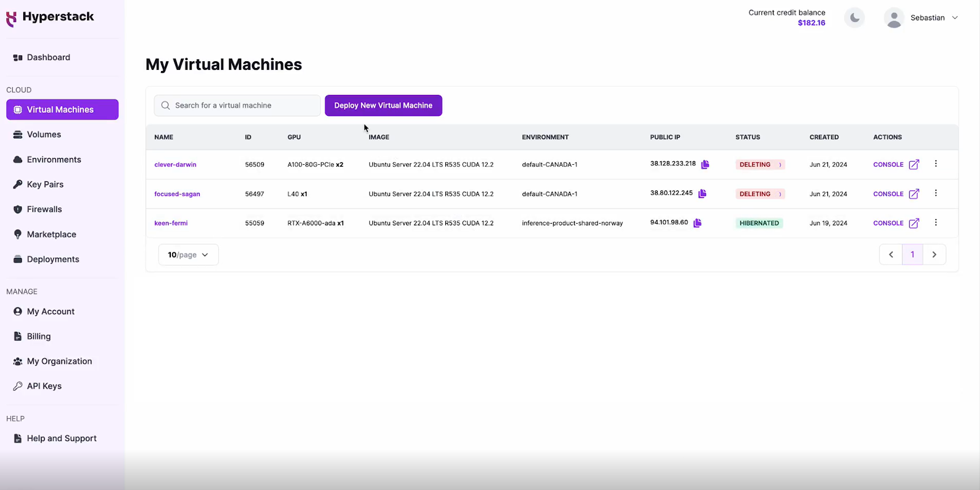Go to next page arrow
The width and height of the screenshot is (980, 490).
934,255
